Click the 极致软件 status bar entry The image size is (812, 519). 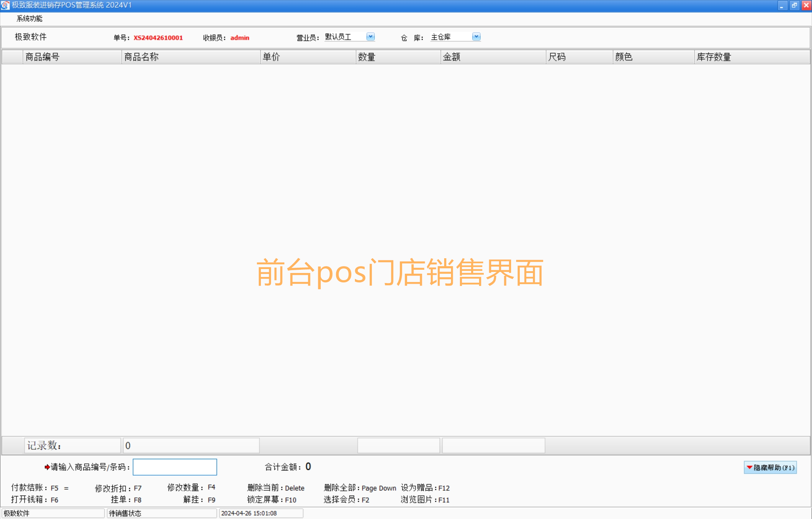pos(53,513)
